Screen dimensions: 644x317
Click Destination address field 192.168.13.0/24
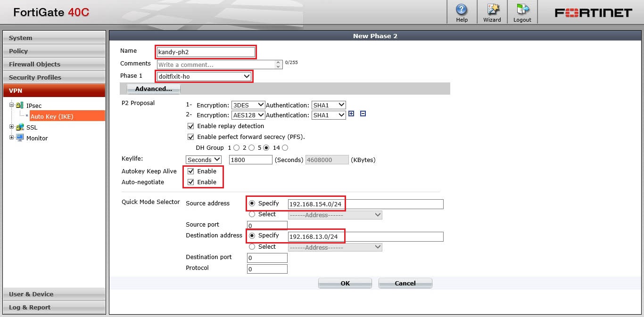[x=366, y=236]
